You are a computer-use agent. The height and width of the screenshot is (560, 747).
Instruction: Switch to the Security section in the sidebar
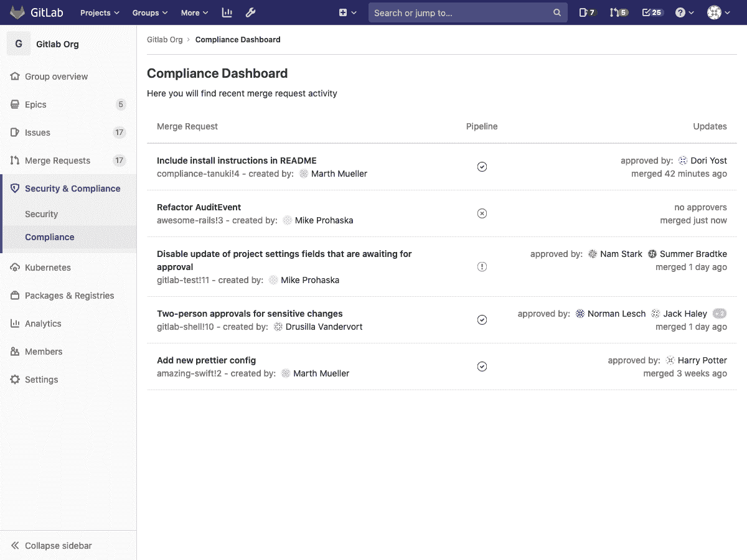41,213
